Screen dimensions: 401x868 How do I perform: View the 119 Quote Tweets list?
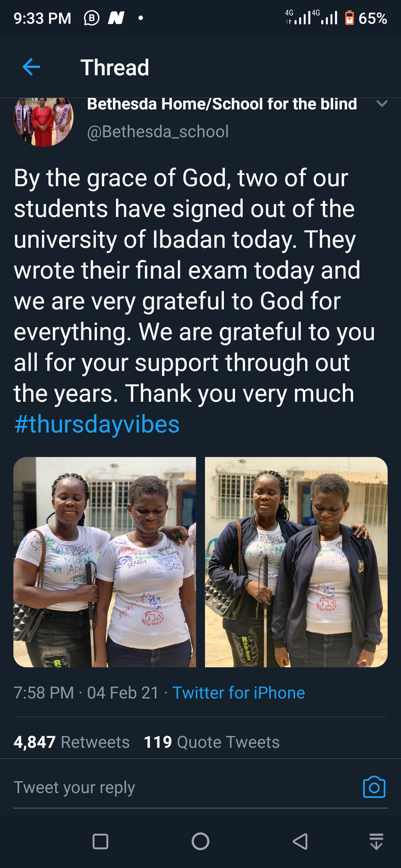[x=212, y=742]
